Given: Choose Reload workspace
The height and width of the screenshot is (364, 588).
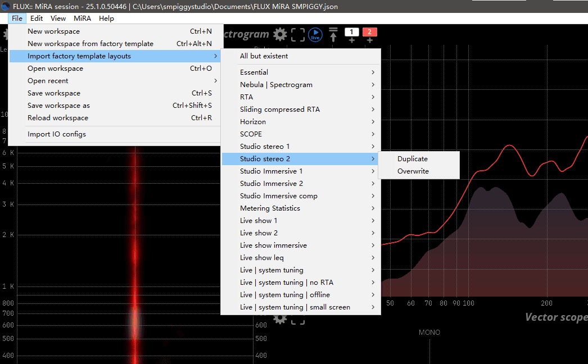Looking at the screenshot, I should pos(114,118).
